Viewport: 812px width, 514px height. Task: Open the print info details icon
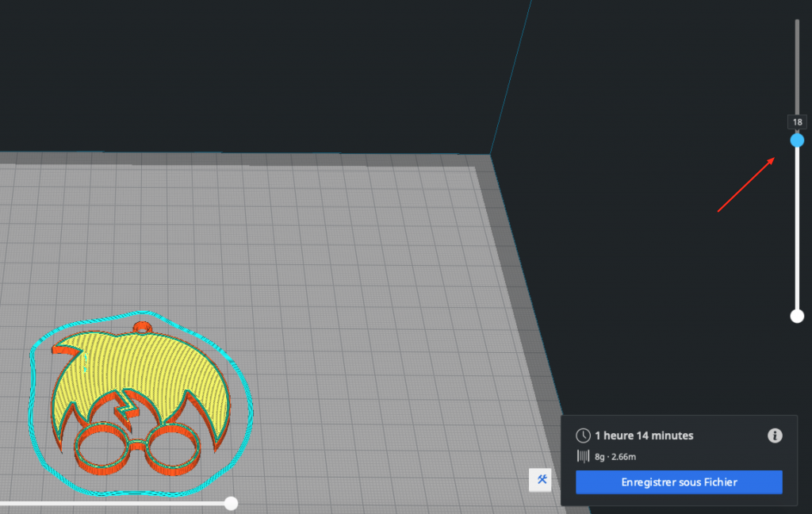pos(775,435)
